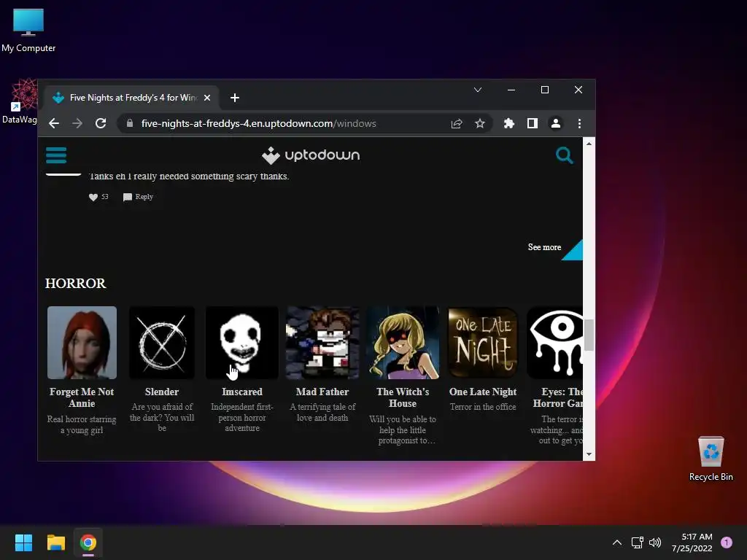Image resolution: width=747 pixels, height=560 pixels.
Task: Click the Imscared title link
Action: click(x=242, y=392)
